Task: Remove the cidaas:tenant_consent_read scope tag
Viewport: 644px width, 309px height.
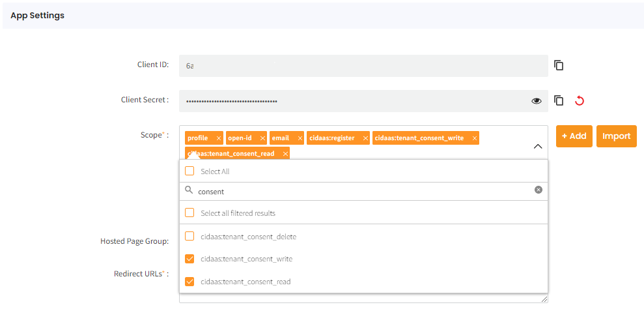Action: (285, 154)
